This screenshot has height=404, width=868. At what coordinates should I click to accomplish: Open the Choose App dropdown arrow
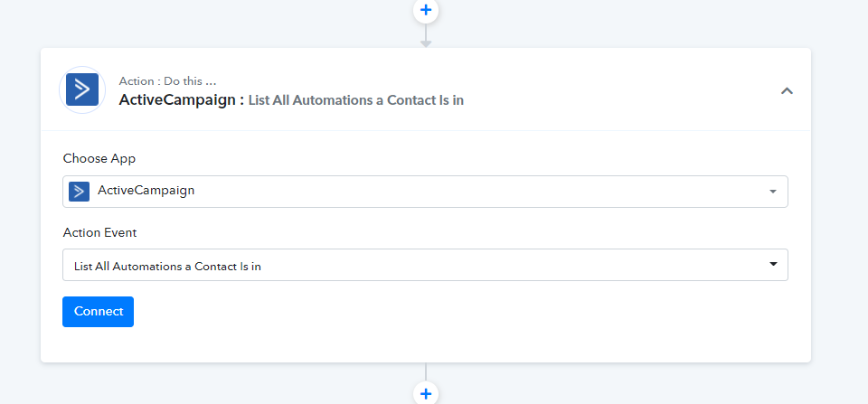click(x=773, y=192)
